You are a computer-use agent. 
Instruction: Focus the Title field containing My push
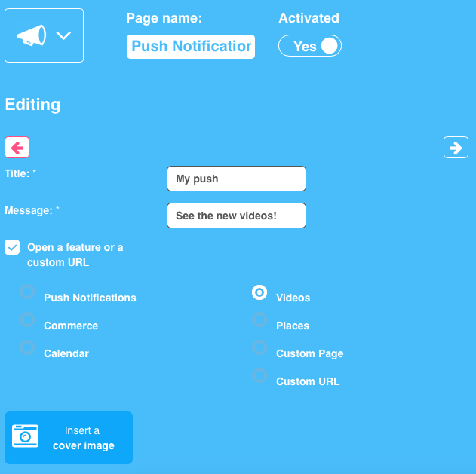[236, 179]
